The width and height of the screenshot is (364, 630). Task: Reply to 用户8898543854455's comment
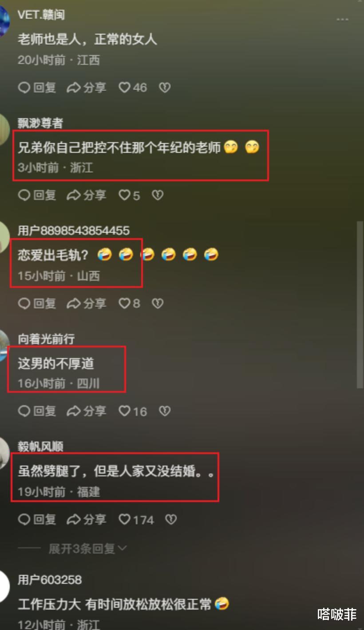click(37, 303)
